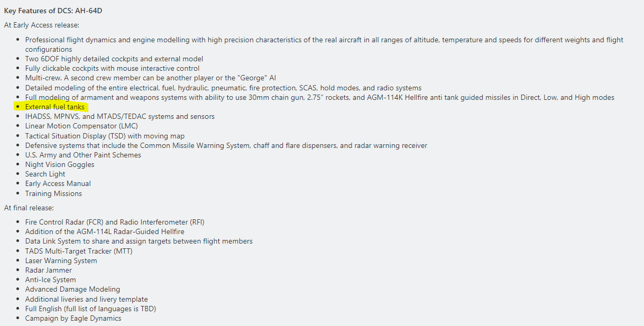
Task: Click "Tactical Situation Display (TSD)" item
Action: click(x=105, y=136)
